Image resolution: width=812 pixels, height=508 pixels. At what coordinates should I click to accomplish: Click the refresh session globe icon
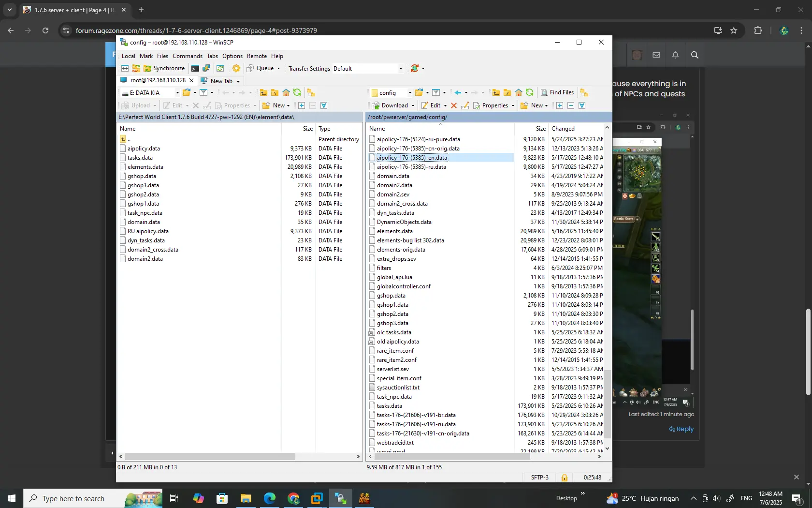[414, 68]
